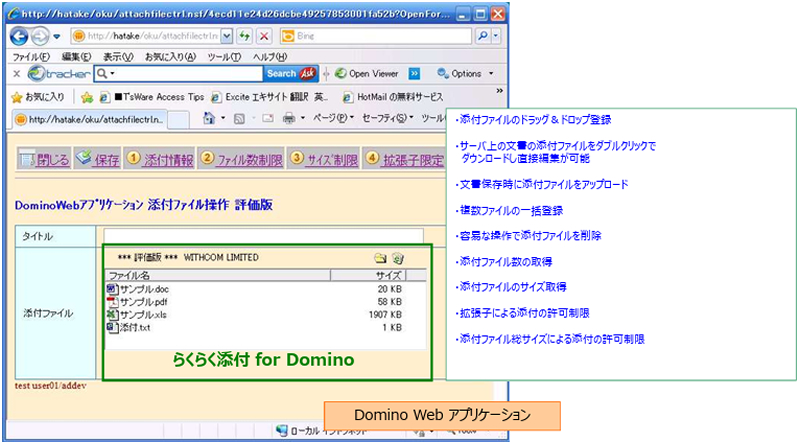800x442 pixels.
Task: Open the ツール(T) menu in menu bar
Action: click(x=224, y=57)
